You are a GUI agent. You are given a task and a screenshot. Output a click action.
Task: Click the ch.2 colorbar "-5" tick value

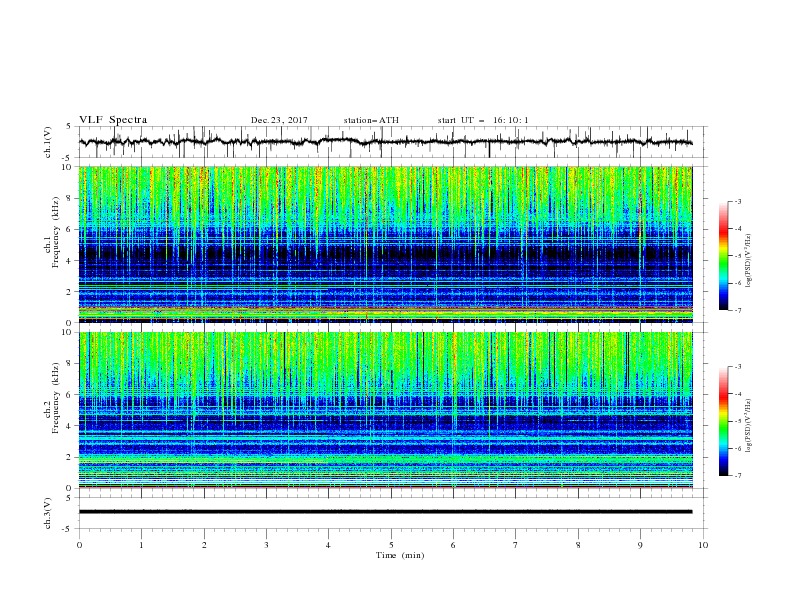[x=738, y=421]
